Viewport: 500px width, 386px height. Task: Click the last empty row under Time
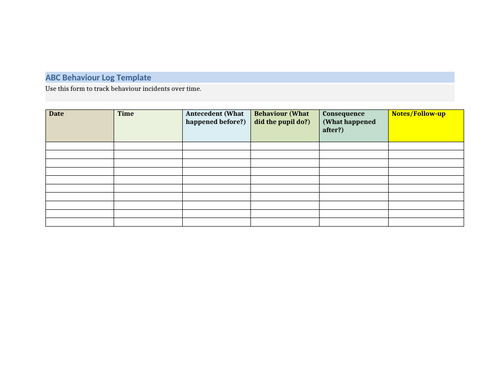(148, 222)
